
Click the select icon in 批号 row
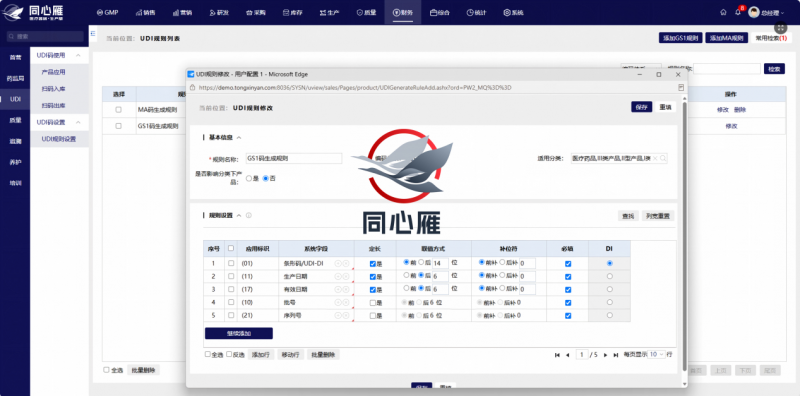(338, 303)
